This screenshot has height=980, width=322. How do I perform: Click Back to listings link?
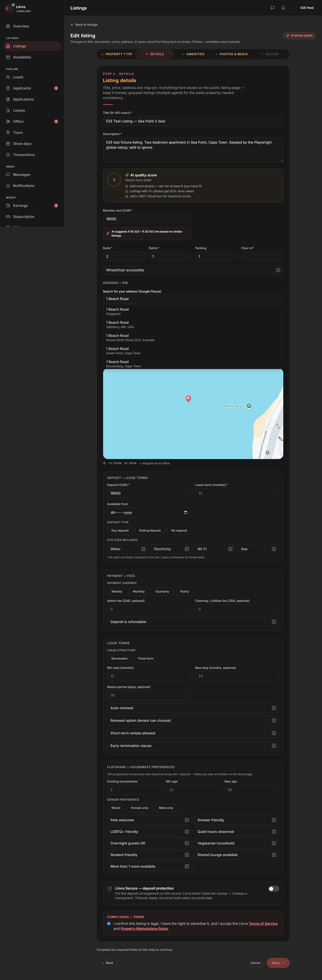[x=84, y=25]
